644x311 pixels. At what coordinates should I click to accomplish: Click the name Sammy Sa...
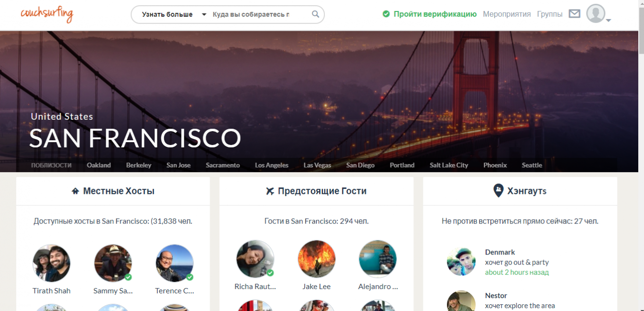113,291
